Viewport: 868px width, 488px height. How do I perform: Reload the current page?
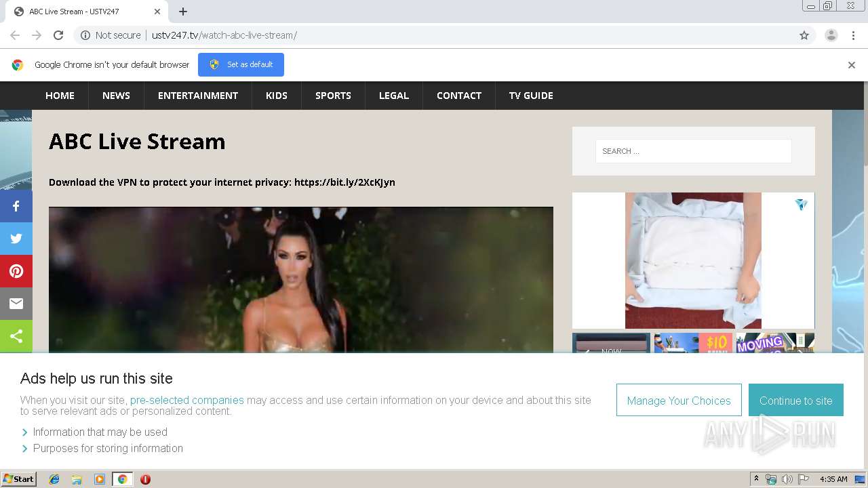58,35
